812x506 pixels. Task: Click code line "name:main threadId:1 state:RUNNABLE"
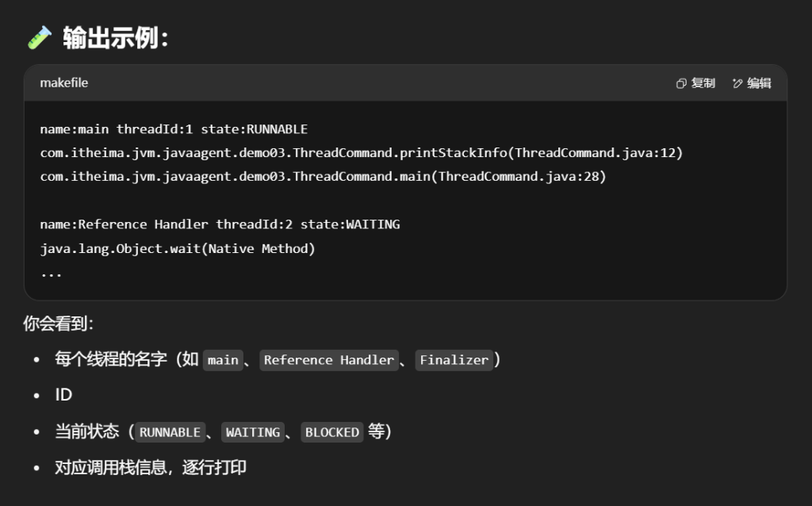click(174, 128)
